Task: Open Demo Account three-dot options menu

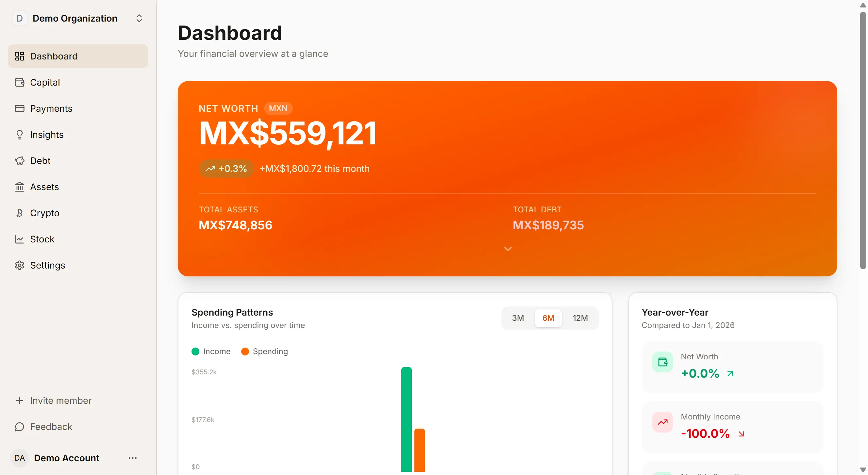Action: tap(133, 458)
